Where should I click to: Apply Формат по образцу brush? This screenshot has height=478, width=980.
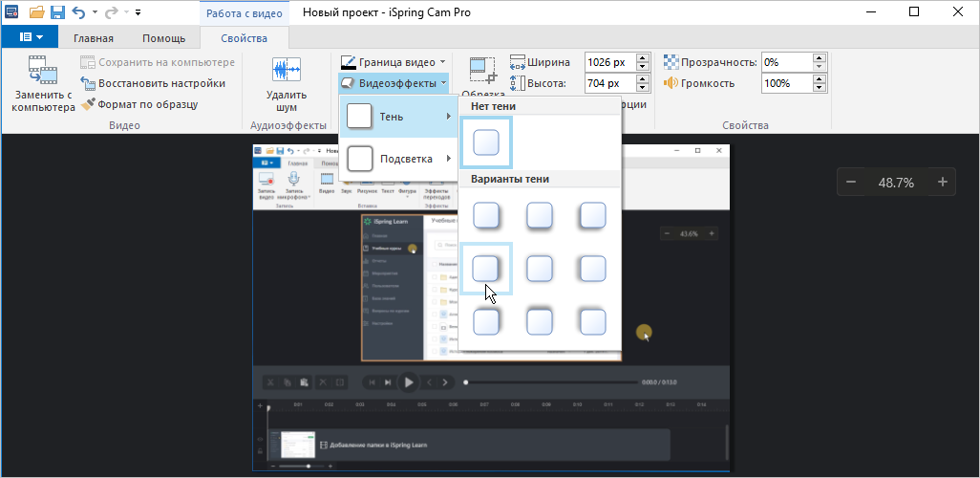click(x=140, y=104)
